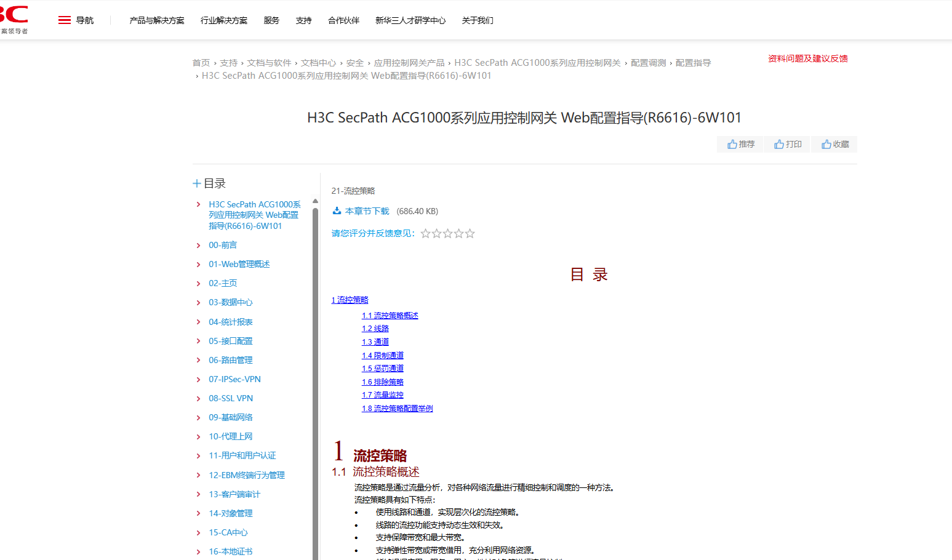Click the 文档与软件 breadcrumb link

(269, 63)
